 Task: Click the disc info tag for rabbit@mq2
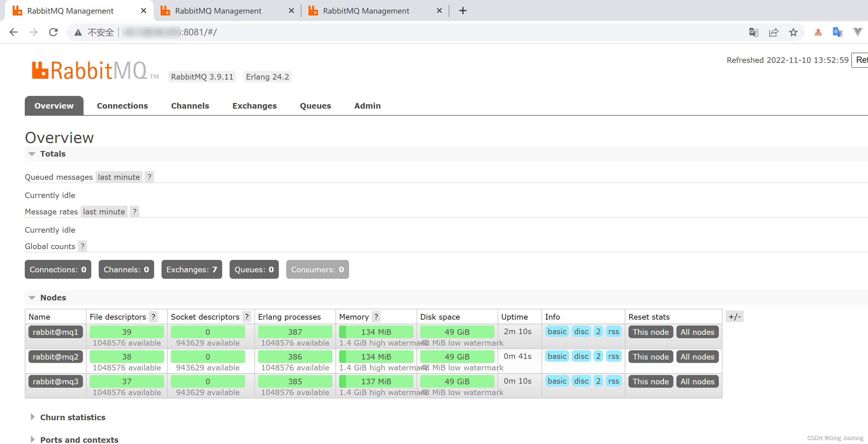581,356
